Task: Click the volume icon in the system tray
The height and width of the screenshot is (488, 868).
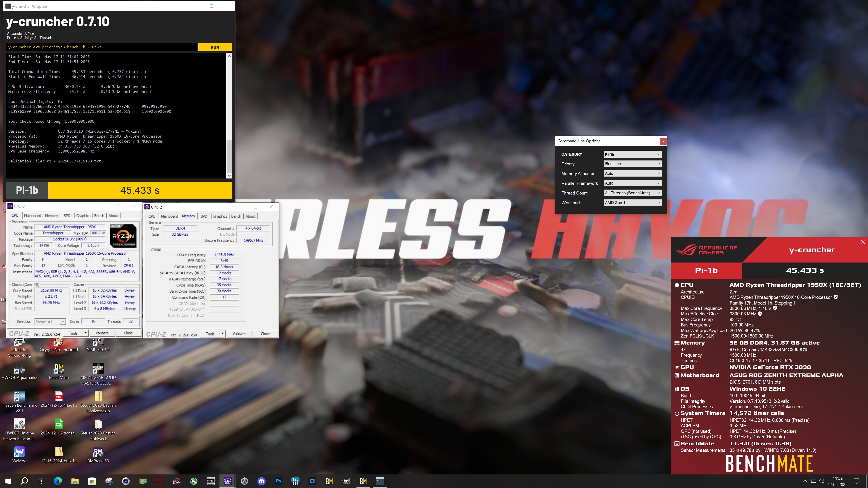Action: point(821,481)
